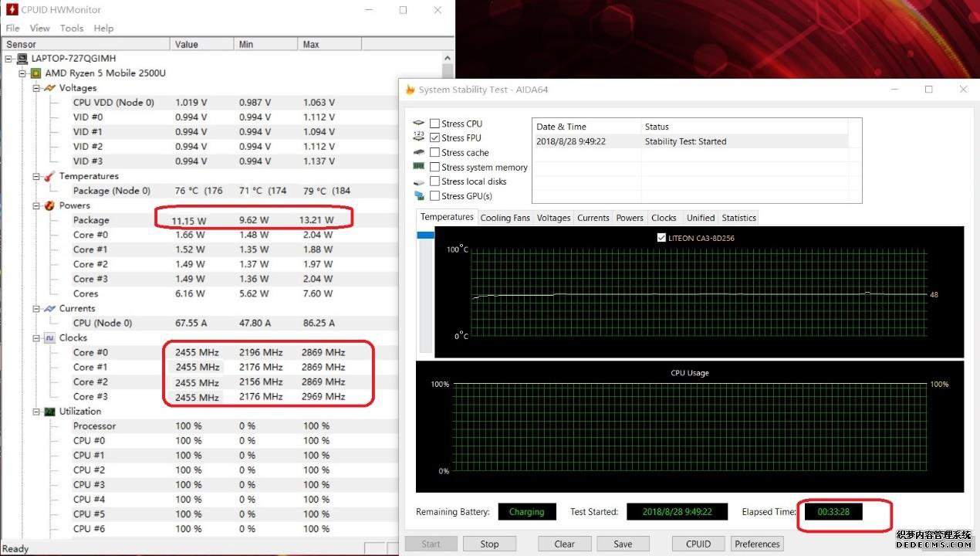Collapse the AMD Ryzen 5 Mobile 2500U node
The image size is (980, 556).
pyautogui.click(x=23, y=73)
